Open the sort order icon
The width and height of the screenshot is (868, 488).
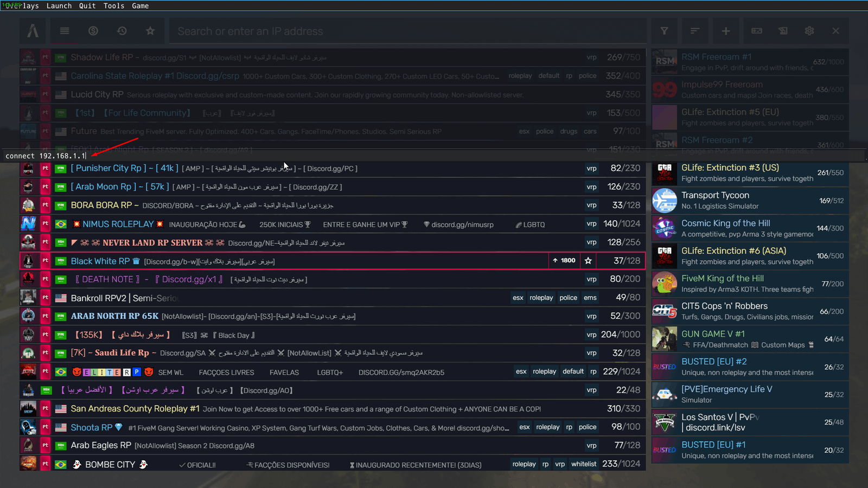[695, 31]
